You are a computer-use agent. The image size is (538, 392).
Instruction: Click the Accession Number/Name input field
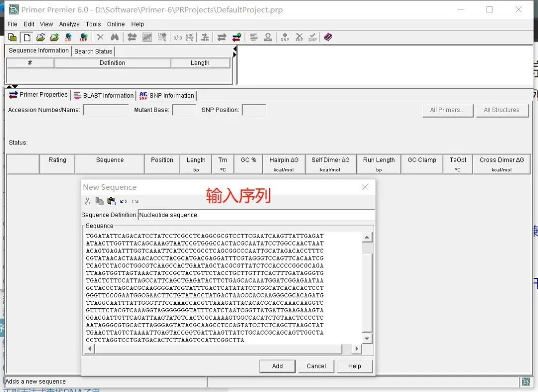click(106, 110)
